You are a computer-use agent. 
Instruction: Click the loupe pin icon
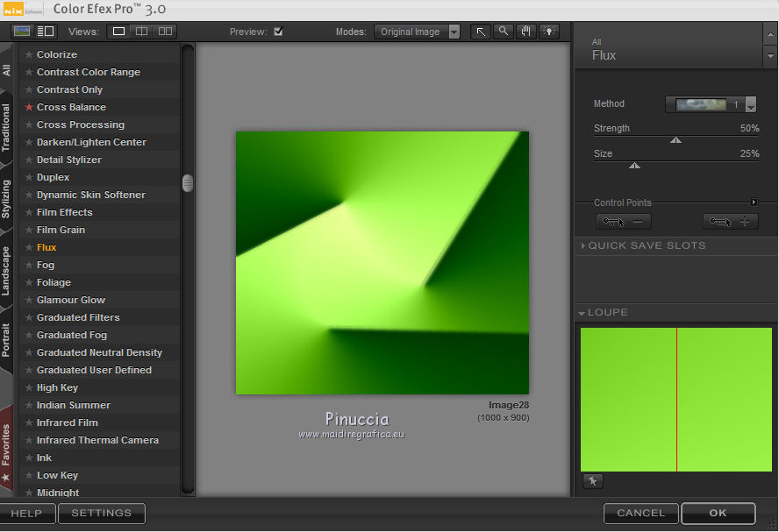pos(592,481)
